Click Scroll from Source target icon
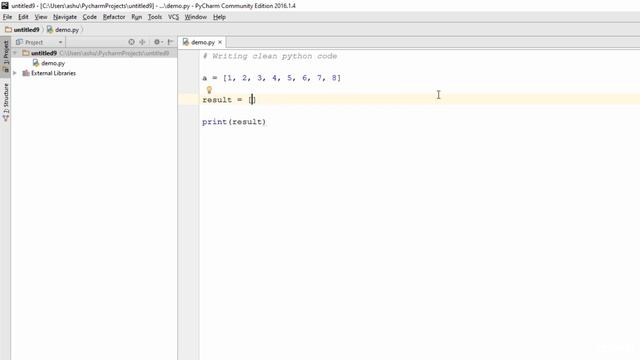This screenshot has width=640, height=360. coord(131,42)
